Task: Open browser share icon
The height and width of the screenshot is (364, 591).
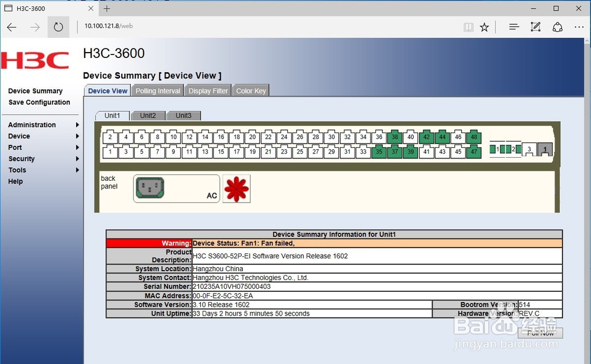Action: [x=557, y=27]
